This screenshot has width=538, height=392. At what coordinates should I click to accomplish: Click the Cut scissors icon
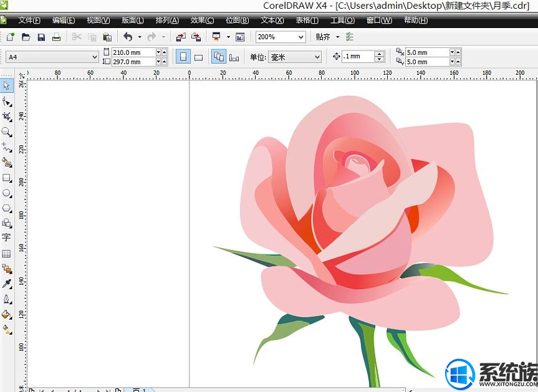[77, 37]
